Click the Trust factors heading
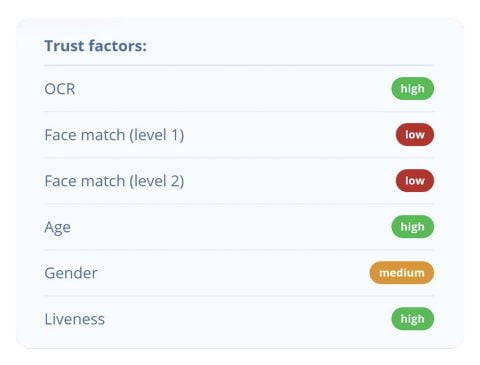This screenshot has width=480, height=365. [96, 46]
